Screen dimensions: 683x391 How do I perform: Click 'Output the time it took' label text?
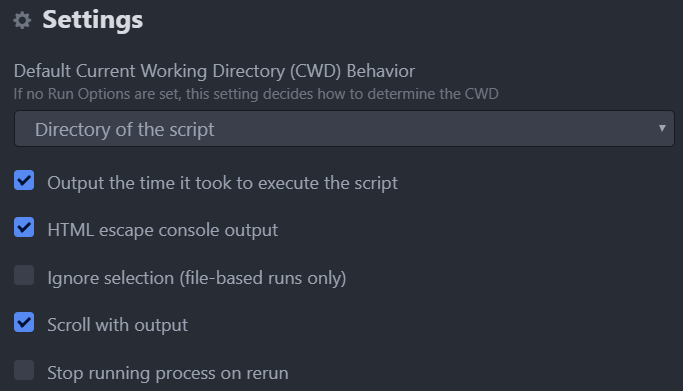[x=222, y=183]
